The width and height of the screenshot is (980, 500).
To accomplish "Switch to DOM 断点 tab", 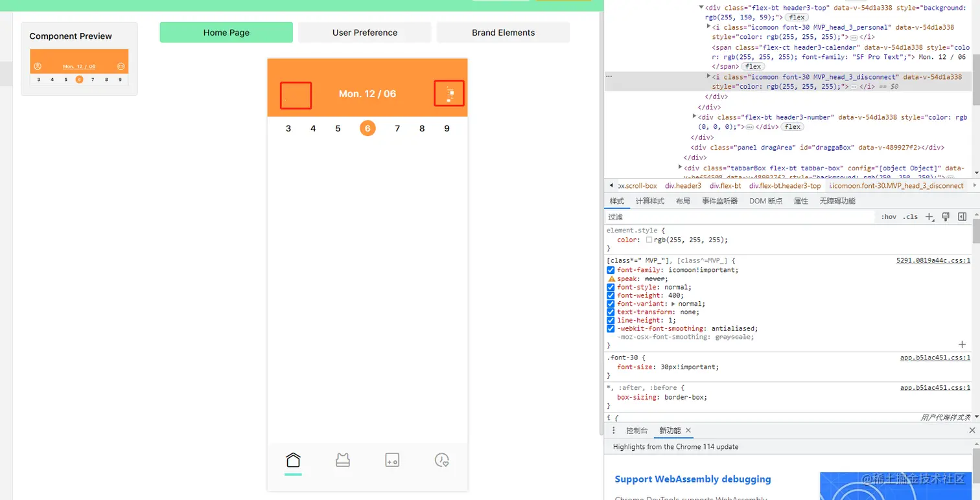I will 766,201.
